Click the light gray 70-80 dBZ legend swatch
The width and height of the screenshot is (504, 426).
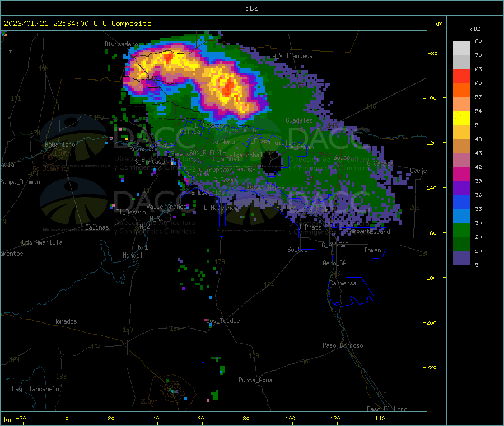[x=461, y=48]
